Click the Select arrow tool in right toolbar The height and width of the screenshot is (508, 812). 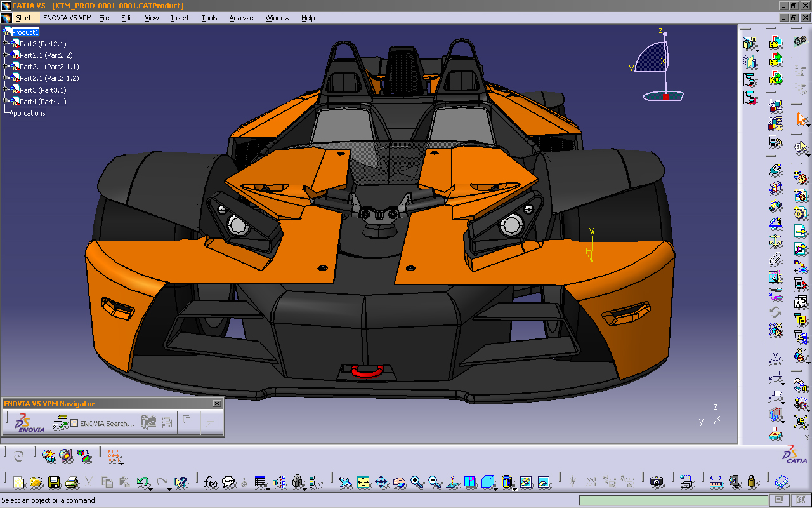click(801, 119)
